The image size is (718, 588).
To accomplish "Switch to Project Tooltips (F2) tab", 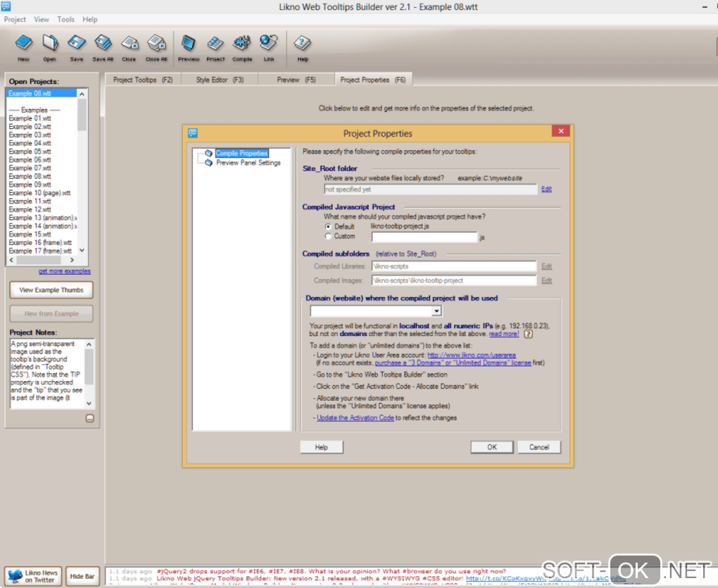I will click(x=143, y=80).
